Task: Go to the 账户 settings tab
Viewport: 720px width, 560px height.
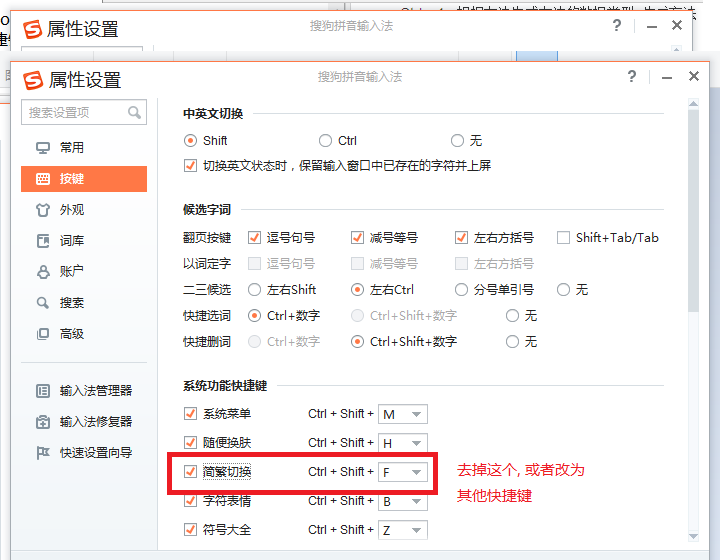Action: 84,272
